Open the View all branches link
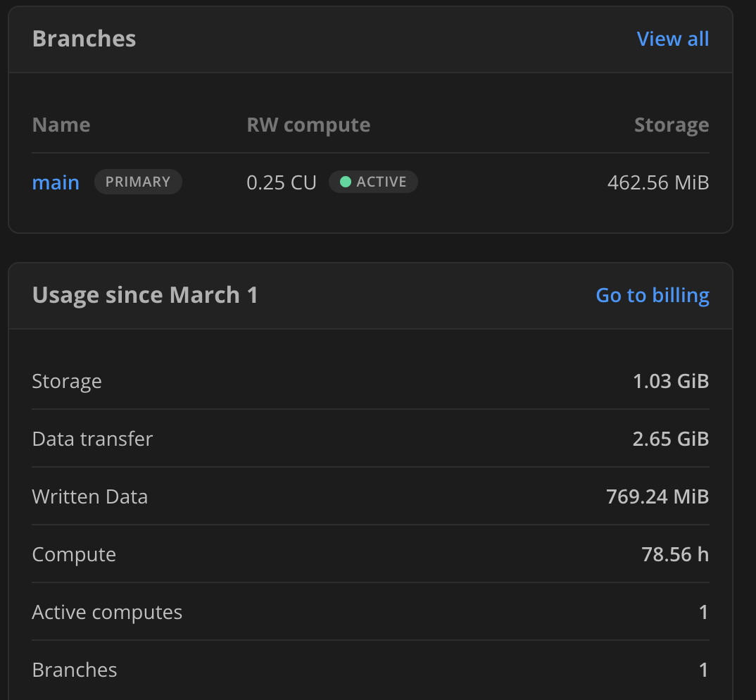 tap(672, 39)
